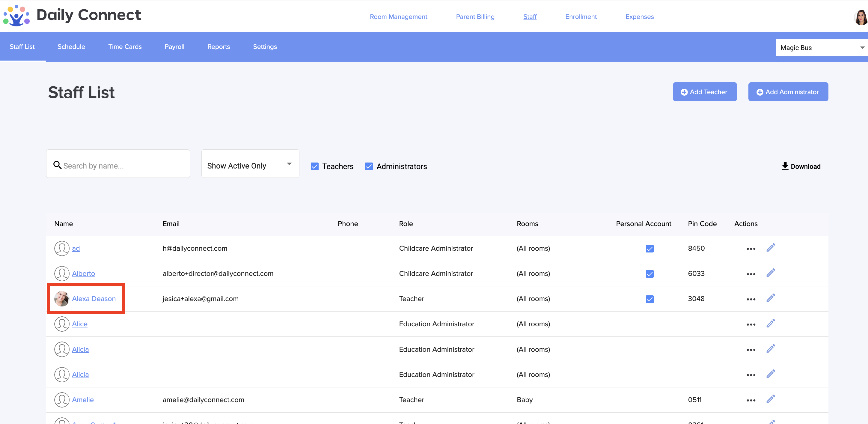Click the edit pencil for Amelie

[x=771, y=399]
